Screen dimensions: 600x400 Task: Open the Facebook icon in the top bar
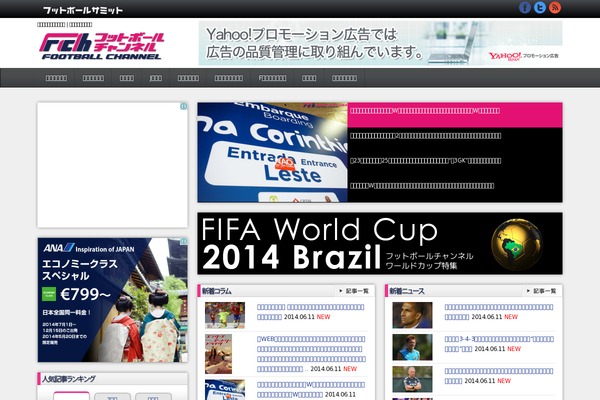point(525,7)
